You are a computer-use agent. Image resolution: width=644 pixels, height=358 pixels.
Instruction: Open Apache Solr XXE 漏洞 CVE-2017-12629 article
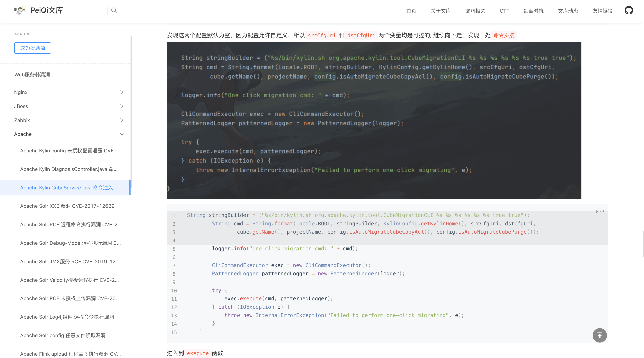tap(67, 206)
